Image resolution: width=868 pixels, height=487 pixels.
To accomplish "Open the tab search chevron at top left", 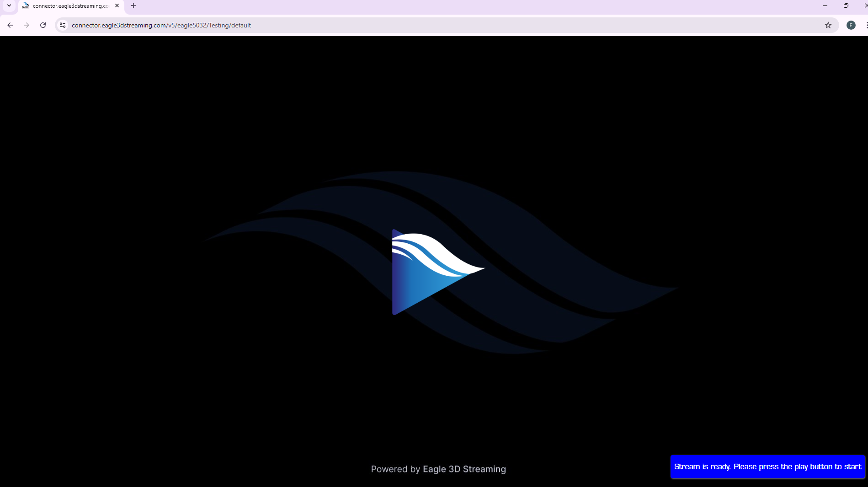I will pos(9,5).
